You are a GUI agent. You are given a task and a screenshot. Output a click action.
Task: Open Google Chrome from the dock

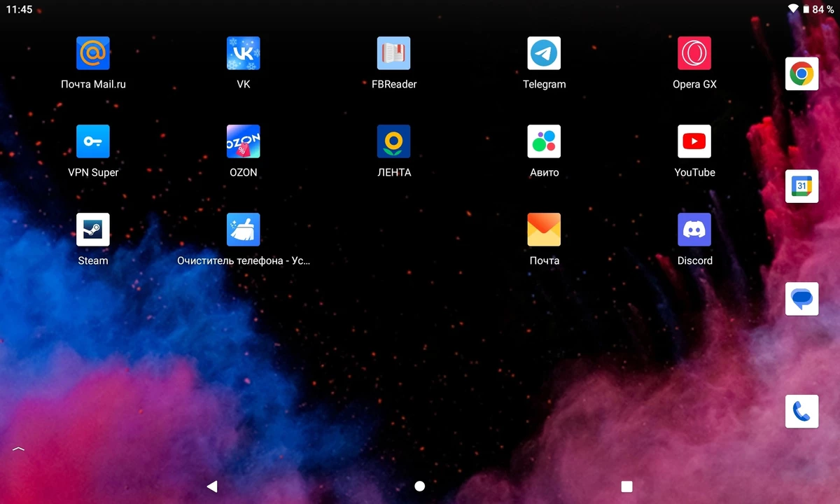[x=802, y=74]
